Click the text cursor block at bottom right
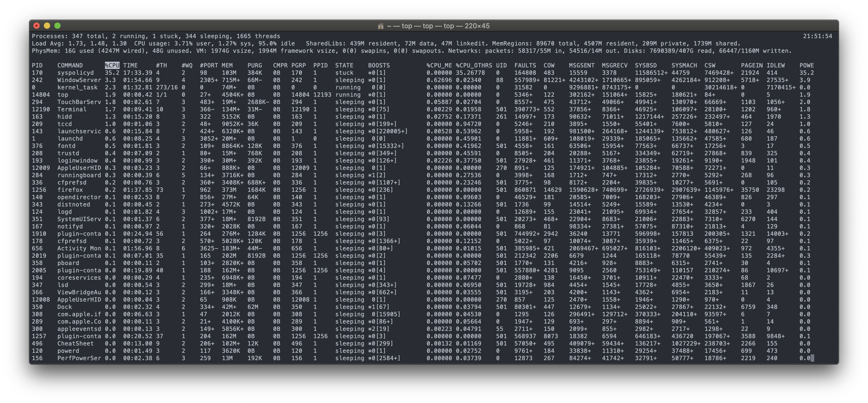 pyautogui.click(x=812, y=358)
